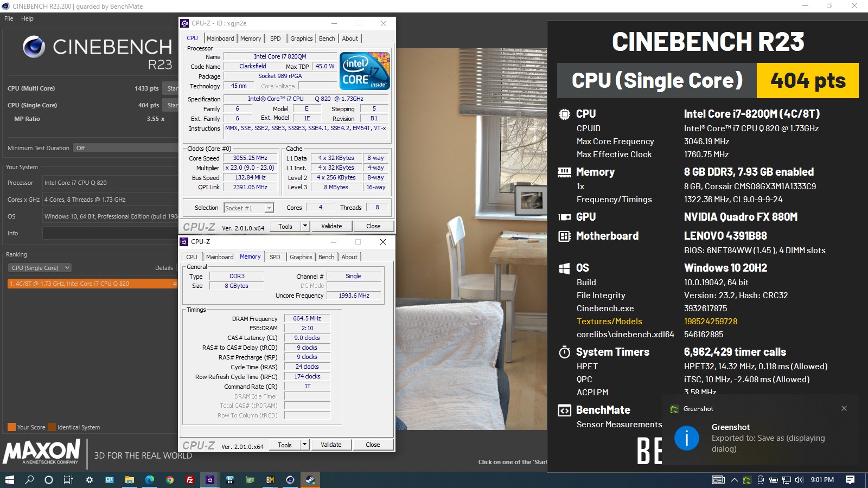Open Task View in taskbar
Image resolution: width=868 pixels, height=488 pixels.
(x=68, y=480)
